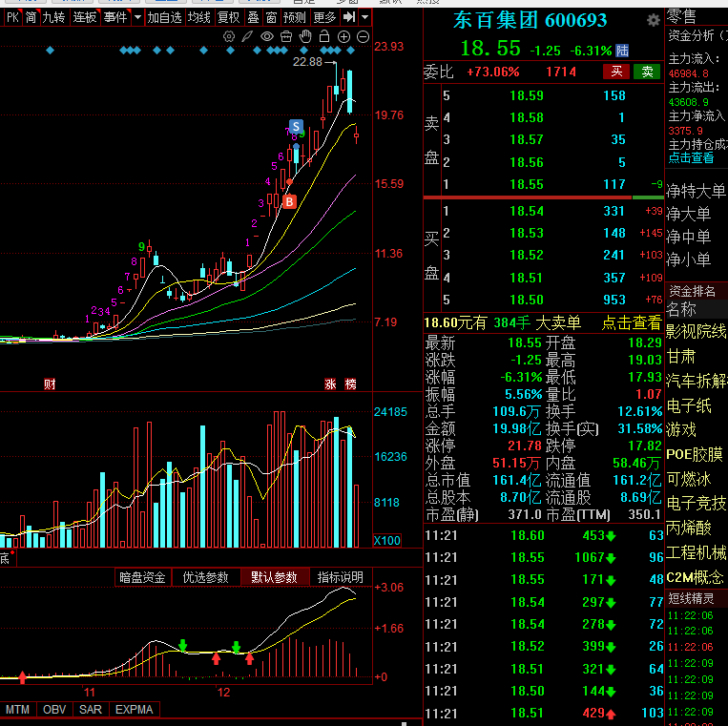Open the 预测 forecast feature
Viewport: 728px width, 726px height.
pos(295,17)
